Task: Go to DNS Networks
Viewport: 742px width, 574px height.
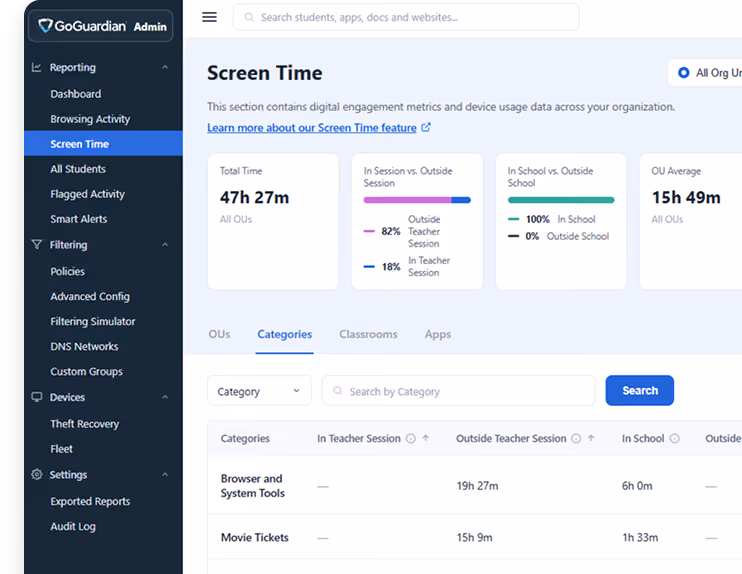Action: click(x=84, y=346)
